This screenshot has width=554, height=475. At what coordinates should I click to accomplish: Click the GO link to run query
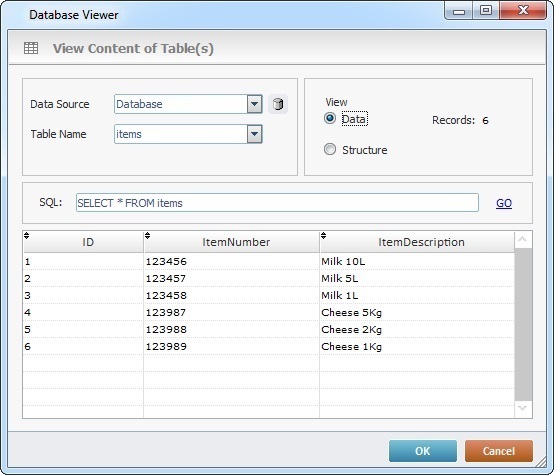(x=504, y=203)
